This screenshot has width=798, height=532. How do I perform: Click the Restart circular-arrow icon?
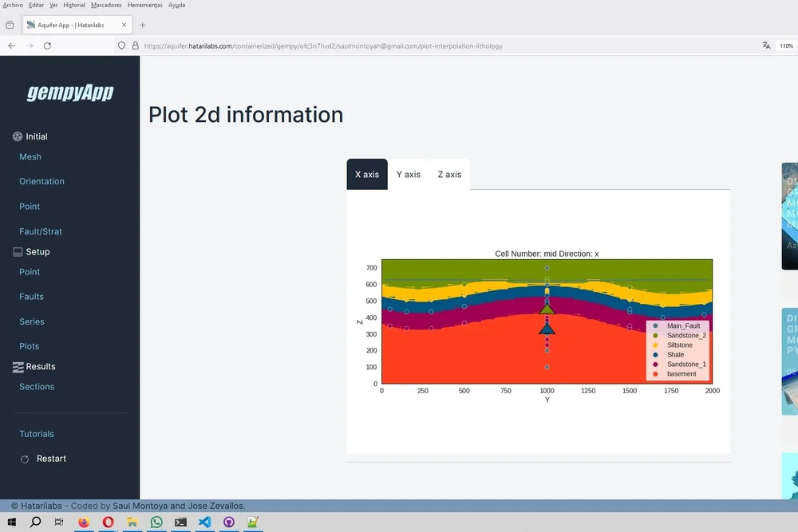click(x=26, y=459)
